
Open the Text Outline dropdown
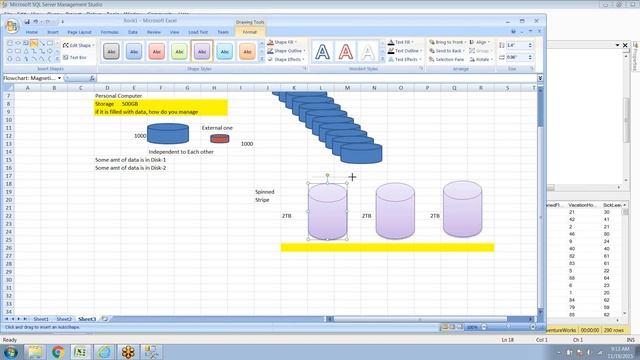[x=404, y=51]
